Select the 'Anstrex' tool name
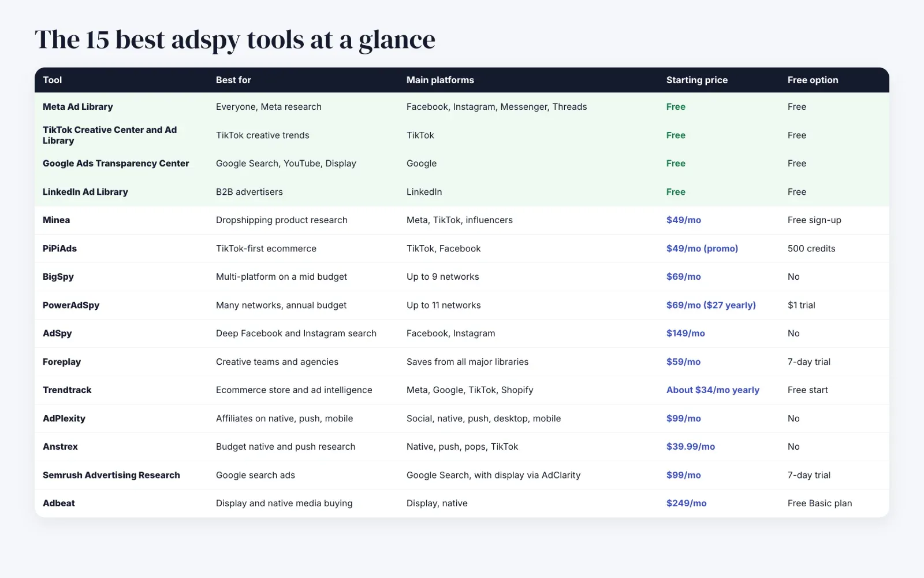The height and width of the screenshot is (578, 924). pos(60,447)
